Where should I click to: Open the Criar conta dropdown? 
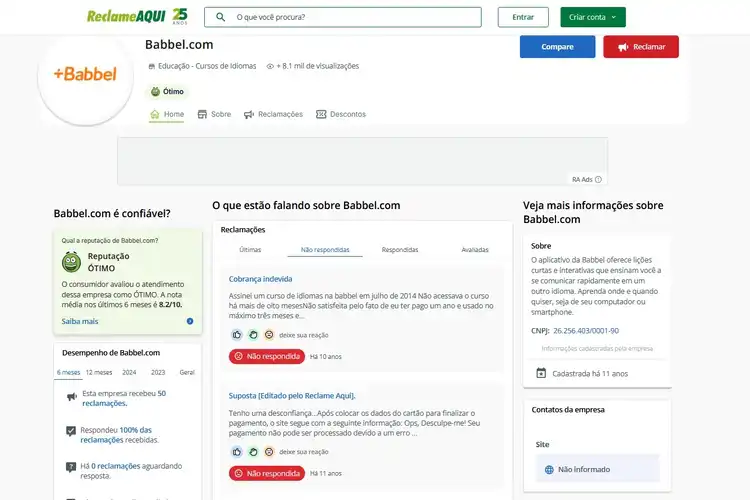click(x=593, y=17)
